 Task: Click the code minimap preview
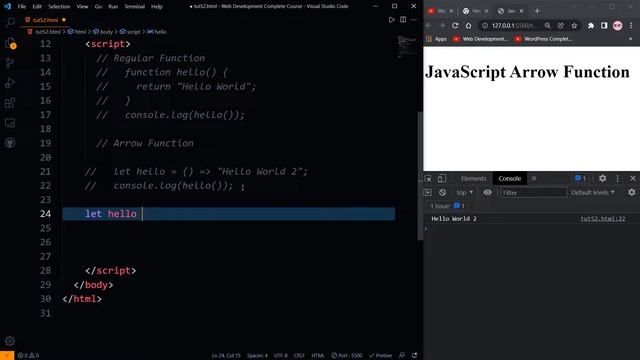coord(406,47)
